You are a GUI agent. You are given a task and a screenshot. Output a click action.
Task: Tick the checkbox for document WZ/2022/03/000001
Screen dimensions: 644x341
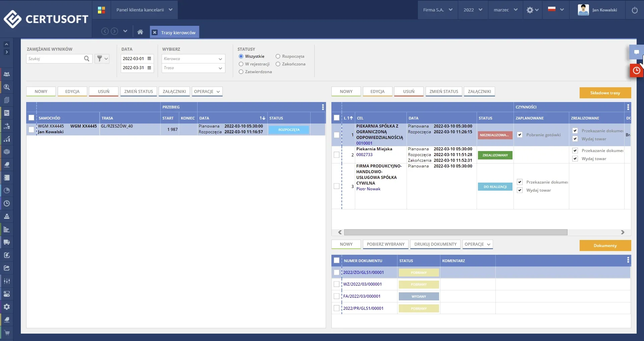coord(336,284)
